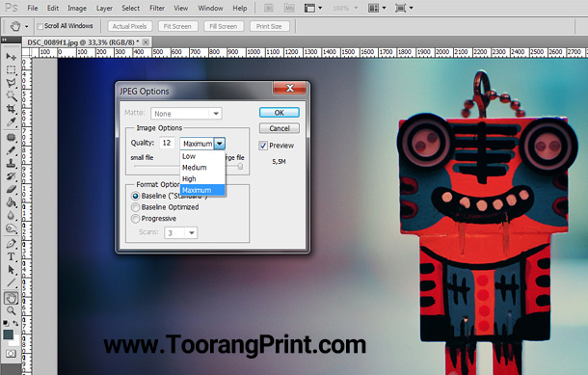588x375 pixels.
Task: Cancel the JPEG Options dialog
Action: click(280, 128)
